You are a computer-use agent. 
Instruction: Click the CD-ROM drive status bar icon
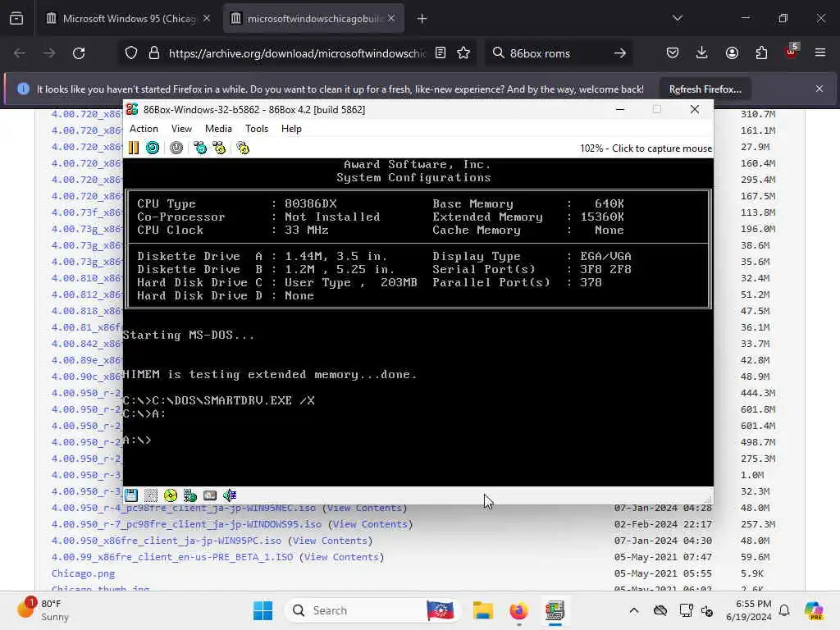[171, 495]
